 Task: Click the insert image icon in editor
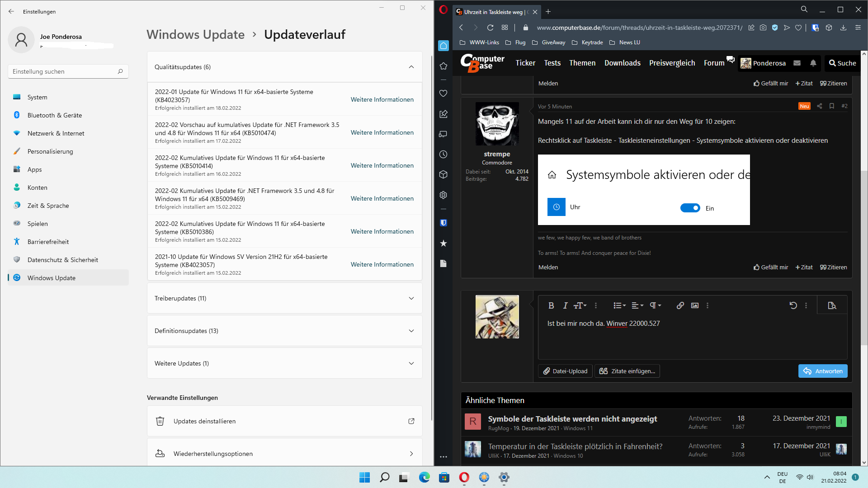(695, 305)
